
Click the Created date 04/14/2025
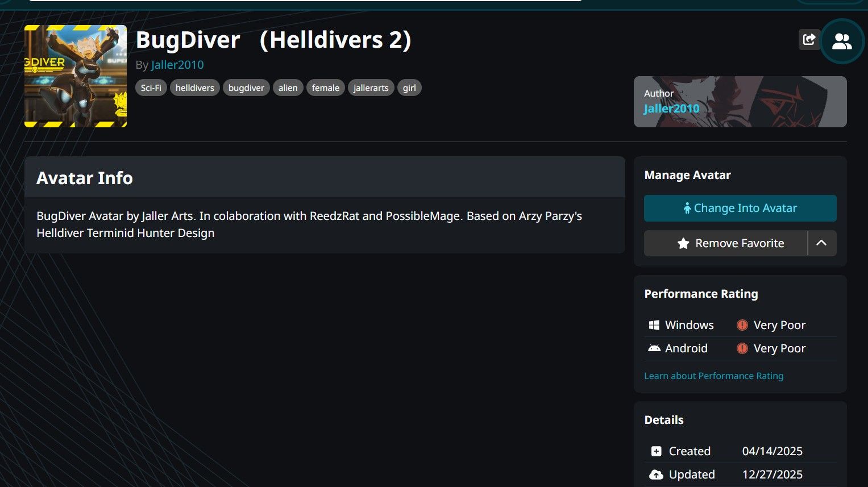[773, 451]
